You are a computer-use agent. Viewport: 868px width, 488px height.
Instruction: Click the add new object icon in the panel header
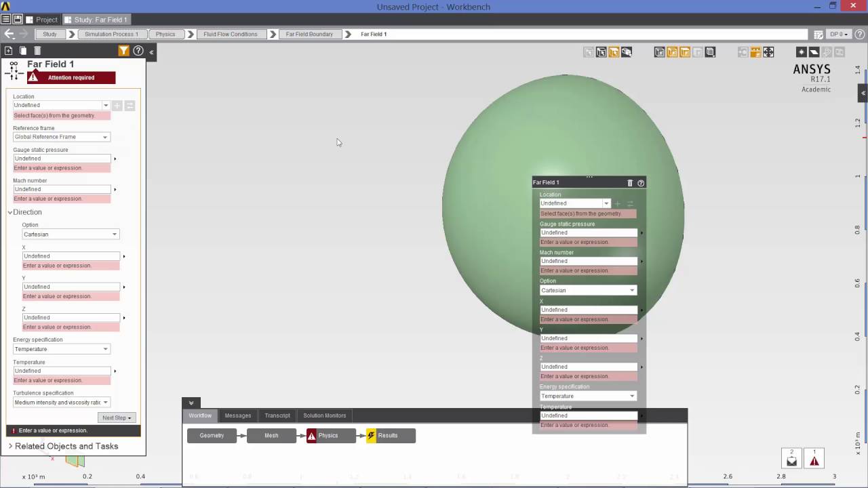(x=9, y=51)
